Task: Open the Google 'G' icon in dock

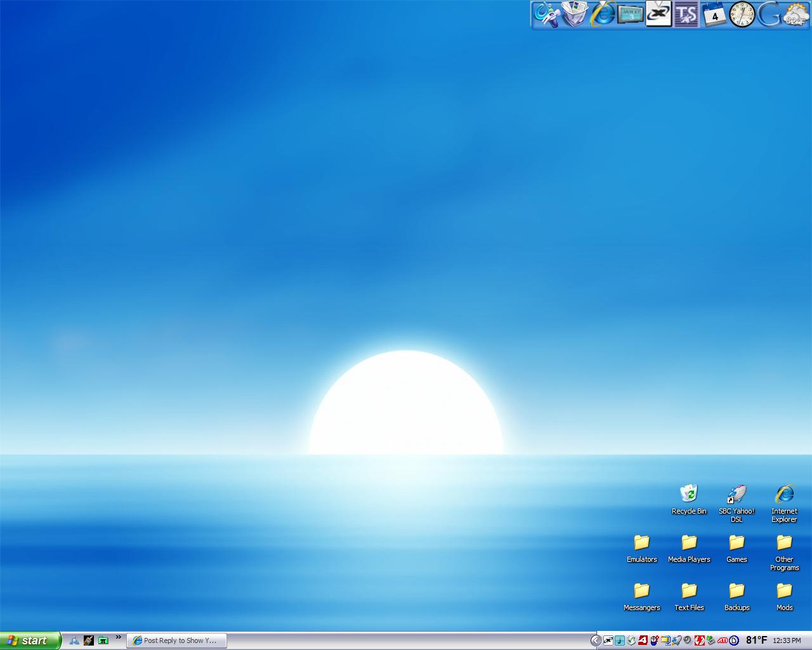Action: pos(769,14)
